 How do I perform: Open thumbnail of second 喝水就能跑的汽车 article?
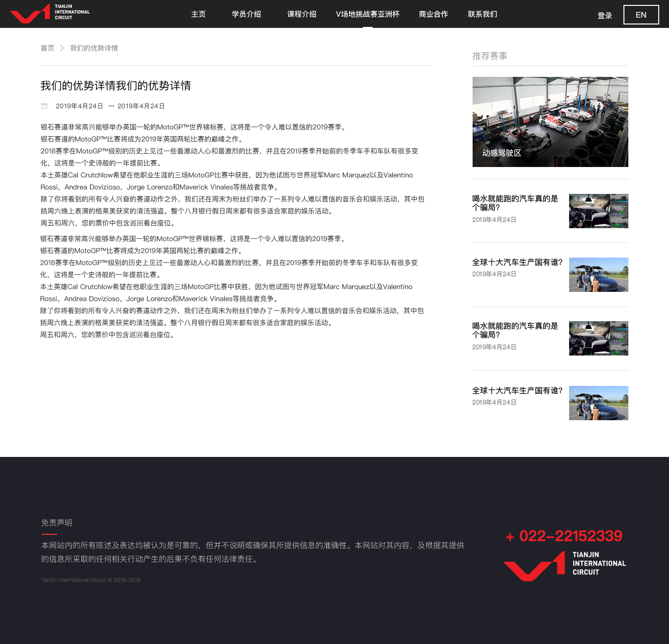coord(598,338)
